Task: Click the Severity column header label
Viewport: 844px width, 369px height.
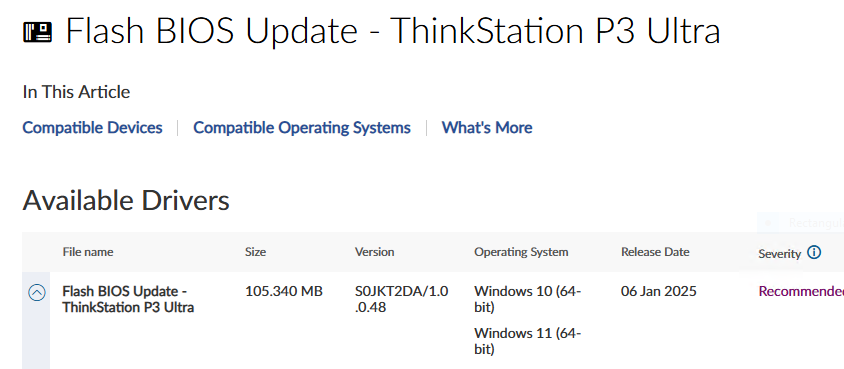Action: tap(780, 253)
